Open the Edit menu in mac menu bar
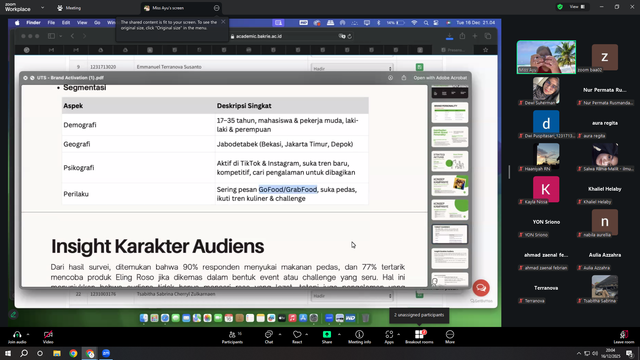 [66, 23]
